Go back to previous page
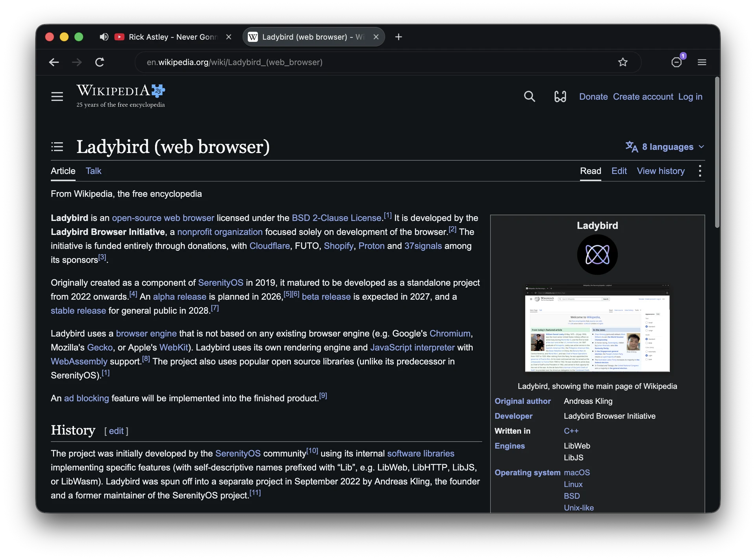Image resolution: width=756 pixels, height=560 pixels. [x=54, y=62]
